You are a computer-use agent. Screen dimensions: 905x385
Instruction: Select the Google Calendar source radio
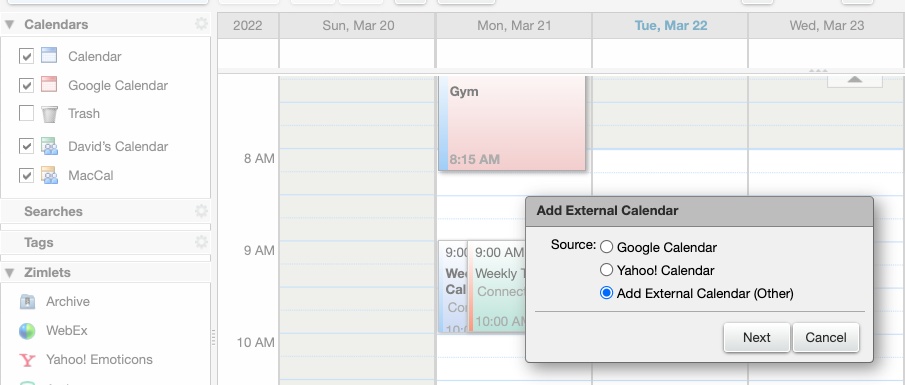tap(606, 247)
